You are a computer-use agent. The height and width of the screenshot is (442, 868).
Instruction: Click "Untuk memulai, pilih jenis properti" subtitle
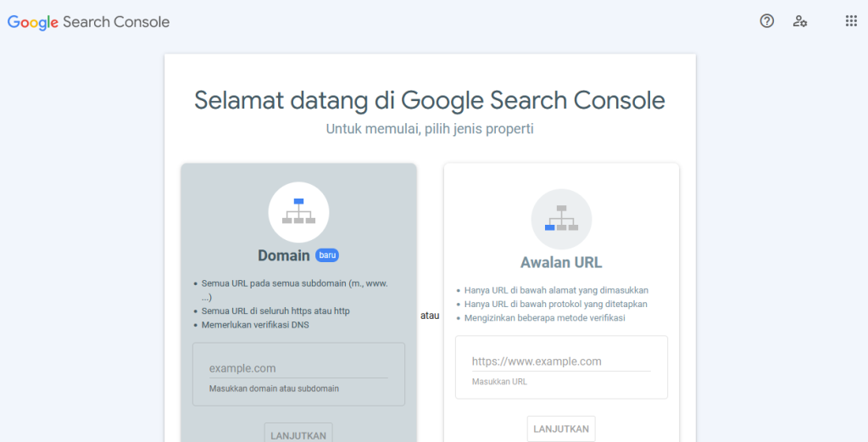[x=430, y=129]
